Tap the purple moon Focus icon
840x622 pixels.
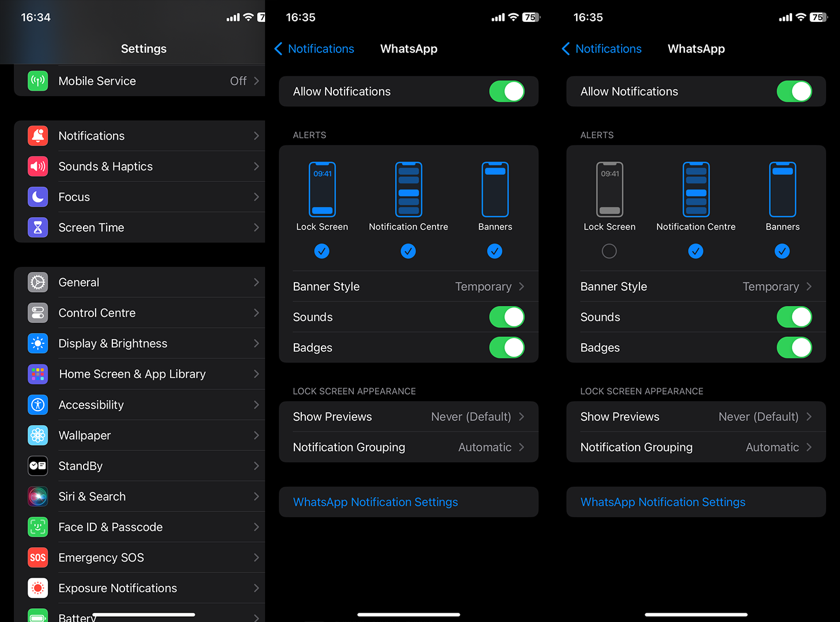click(38, 197)
